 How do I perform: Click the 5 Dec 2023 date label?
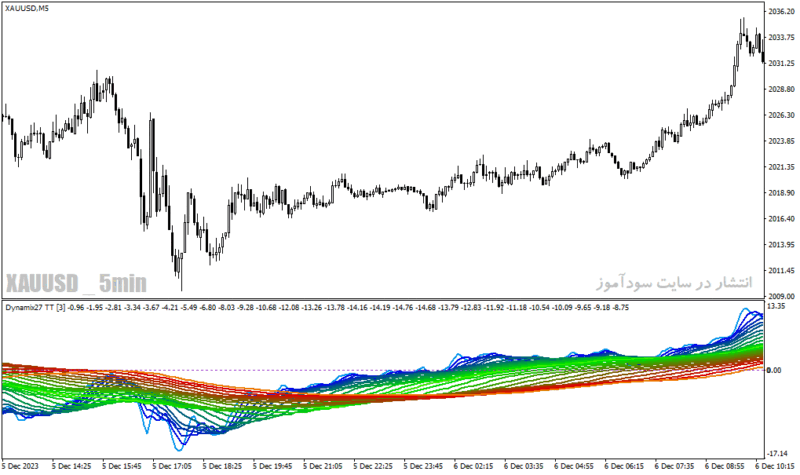pyautogui.click(x=20, y=466)
